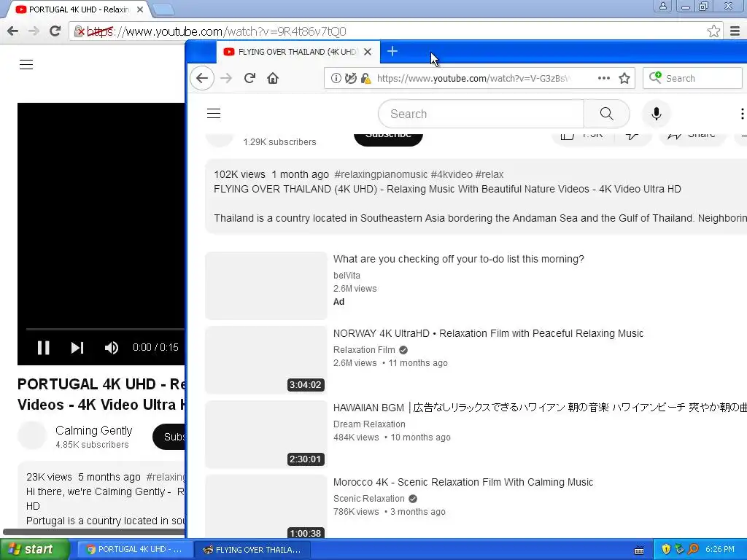Image resolution: width=747 pixels, height=560 pixels.
Task: Click YouTube Search field
Action: 481,114
